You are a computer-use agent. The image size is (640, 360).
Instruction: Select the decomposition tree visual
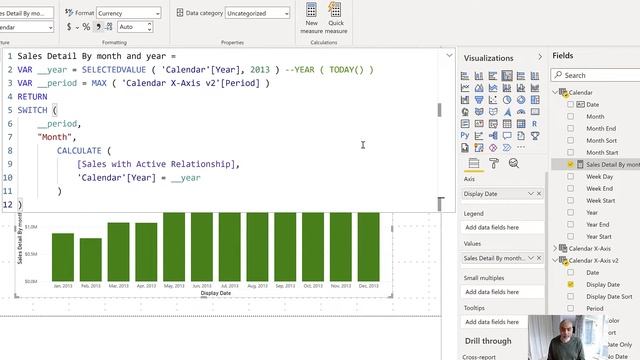click(x=493, y=136)
